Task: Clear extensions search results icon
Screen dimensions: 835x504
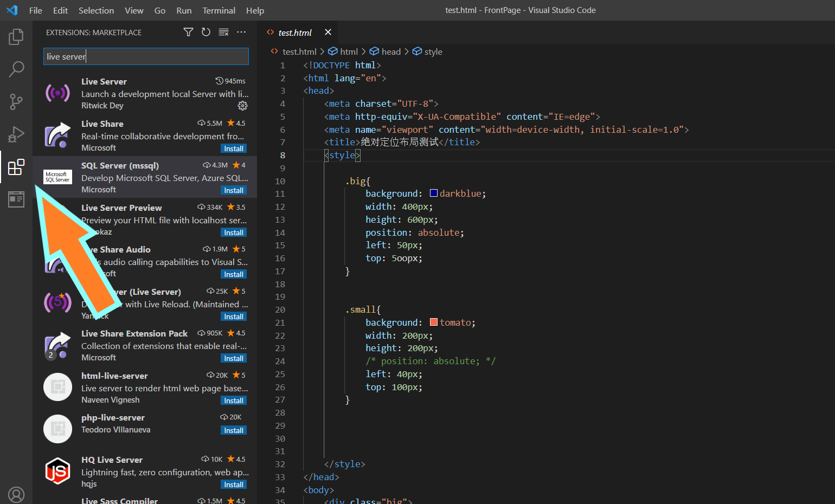Action: click(x=223, y=33)
